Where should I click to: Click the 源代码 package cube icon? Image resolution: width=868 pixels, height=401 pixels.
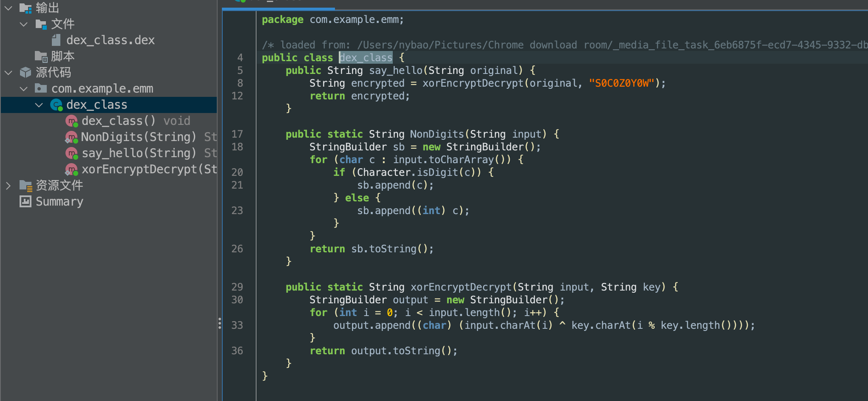(26, 73)
